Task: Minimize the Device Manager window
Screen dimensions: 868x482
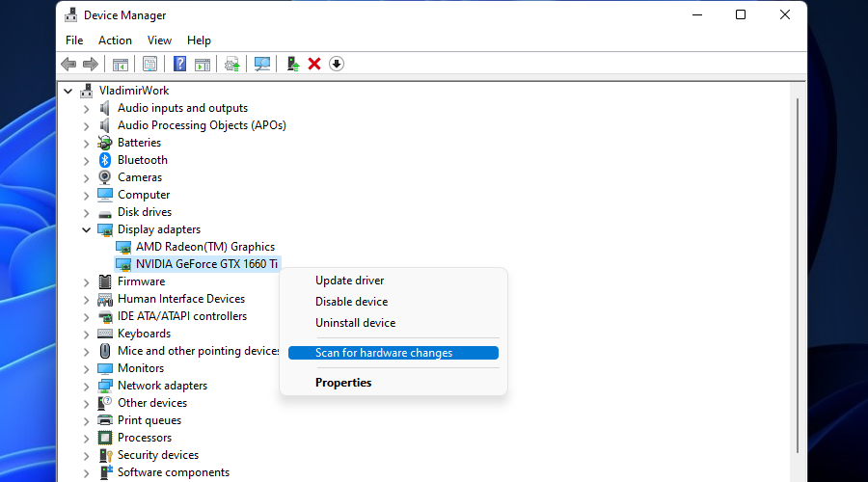Action: (x=697, y=14)
